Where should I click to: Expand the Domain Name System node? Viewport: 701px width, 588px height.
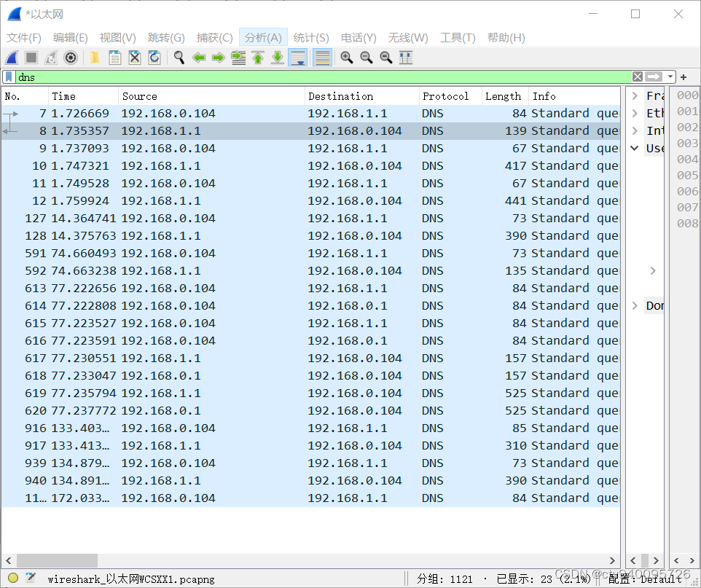click(635, 305)
